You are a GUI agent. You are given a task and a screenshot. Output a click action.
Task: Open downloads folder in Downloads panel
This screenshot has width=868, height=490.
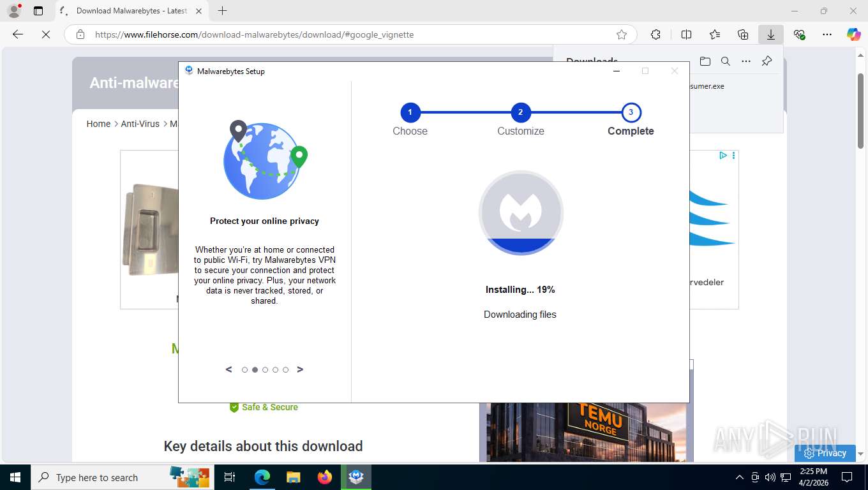705,61
